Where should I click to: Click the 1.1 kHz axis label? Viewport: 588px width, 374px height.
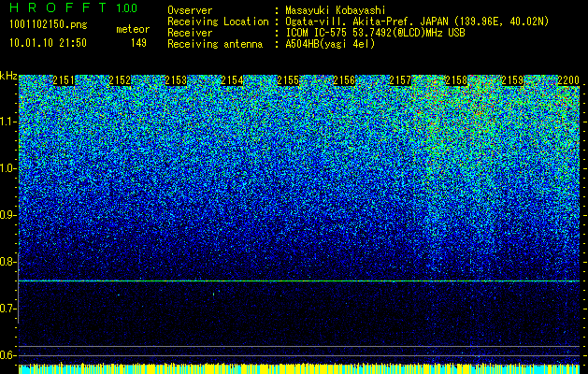pyautogui.click(x=7, y=122)
